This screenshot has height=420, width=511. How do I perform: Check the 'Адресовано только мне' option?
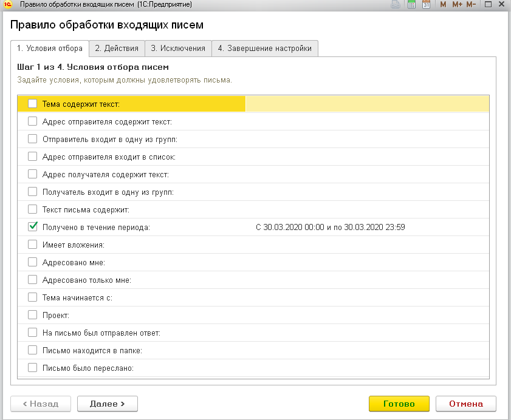(x=33, y=280)
